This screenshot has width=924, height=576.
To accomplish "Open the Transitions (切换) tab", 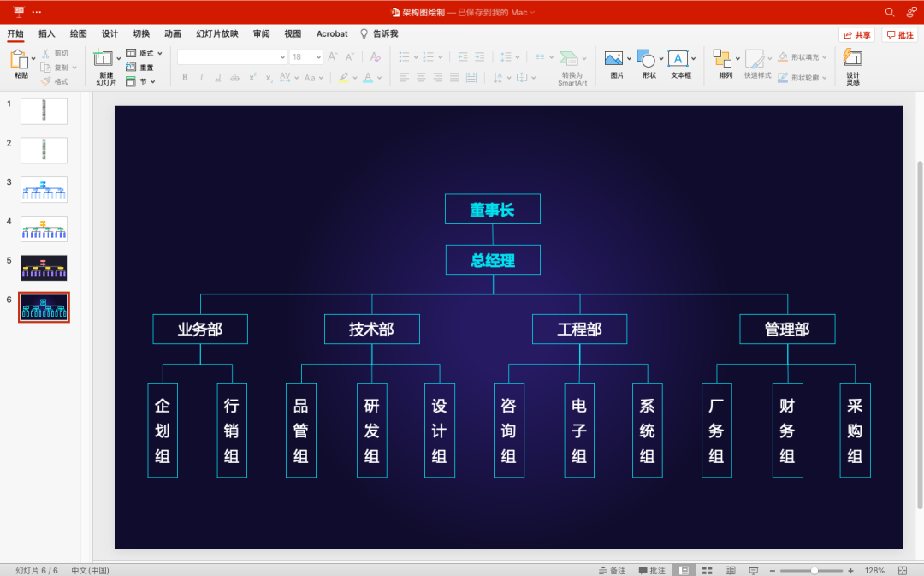I will click(x=141, y=33).
